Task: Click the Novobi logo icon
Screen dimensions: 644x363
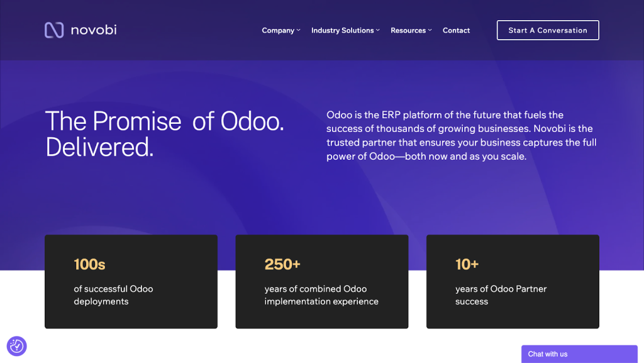Action: click(x=53, y=29)
